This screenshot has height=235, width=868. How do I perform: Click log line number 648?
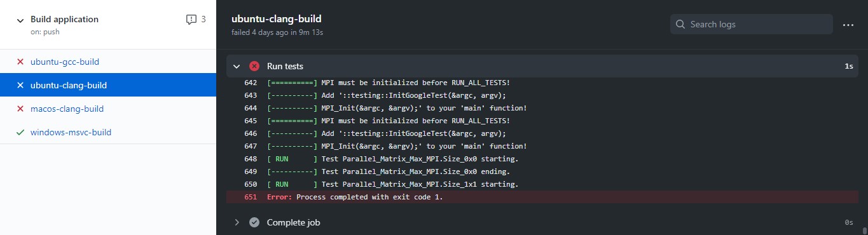pyautogui.click(x=251, y=159)
